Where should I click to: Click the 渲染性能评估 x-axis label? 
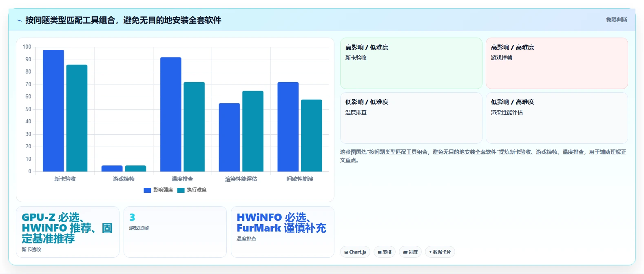[x=241, y=179]
